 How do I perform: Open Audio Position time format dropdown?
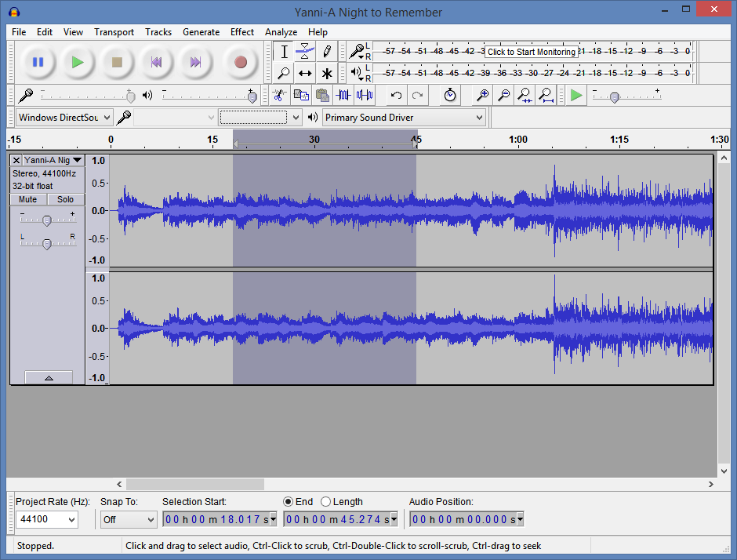tap(520, 519)
